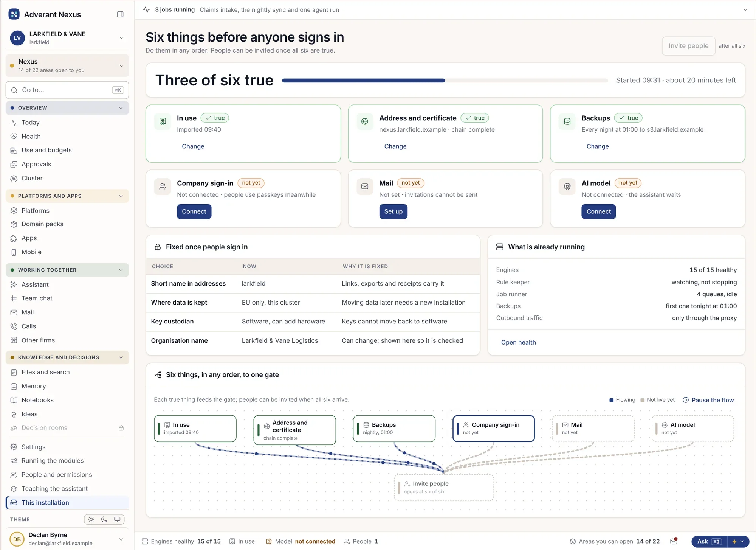
Task: Open Health in the sidebar
Action: [x=67, y=136]
